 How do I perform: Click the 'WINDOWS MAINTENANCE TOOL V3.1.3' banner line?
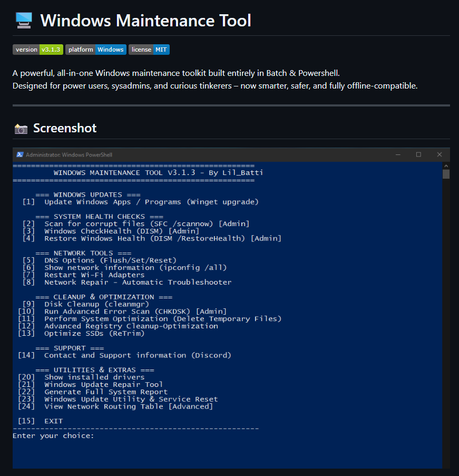[158, 173]
